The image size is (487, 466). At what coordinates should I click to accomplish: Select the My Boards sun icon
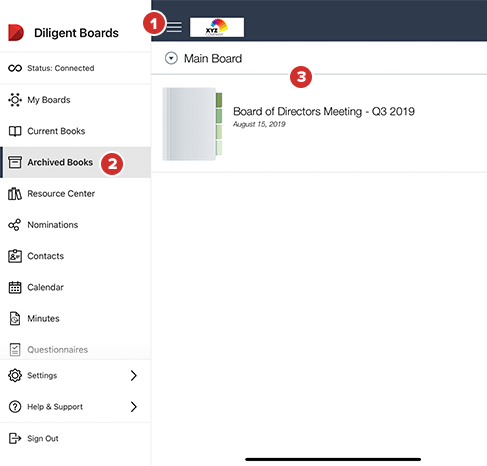coord(15,100)
